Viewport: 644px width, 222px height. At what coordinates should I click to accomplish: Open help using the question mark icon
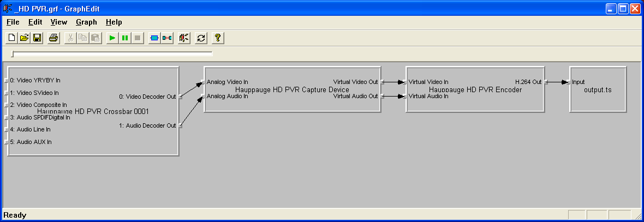click(218, 38)
